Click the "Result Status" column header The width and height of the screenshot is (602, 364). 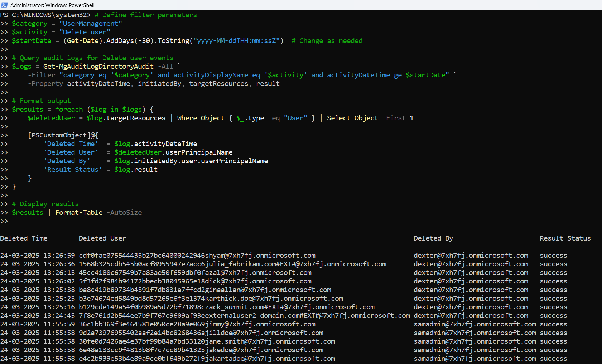point(565,238)
